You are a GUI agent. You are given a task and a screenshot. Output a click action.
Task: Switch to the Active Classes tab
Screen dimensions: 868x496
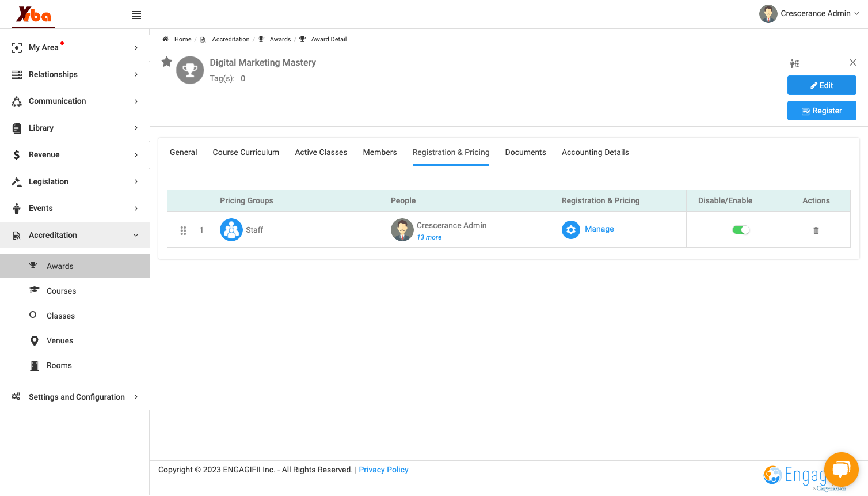(x=321, y=152)
